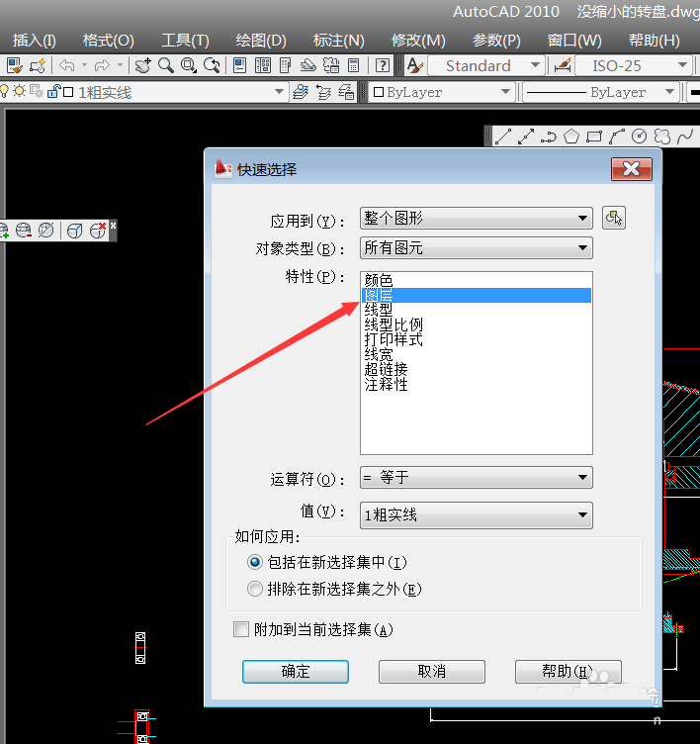Click the Select Objects button in dialog
The height and width of the screenshot is (744, 700).
614,218
